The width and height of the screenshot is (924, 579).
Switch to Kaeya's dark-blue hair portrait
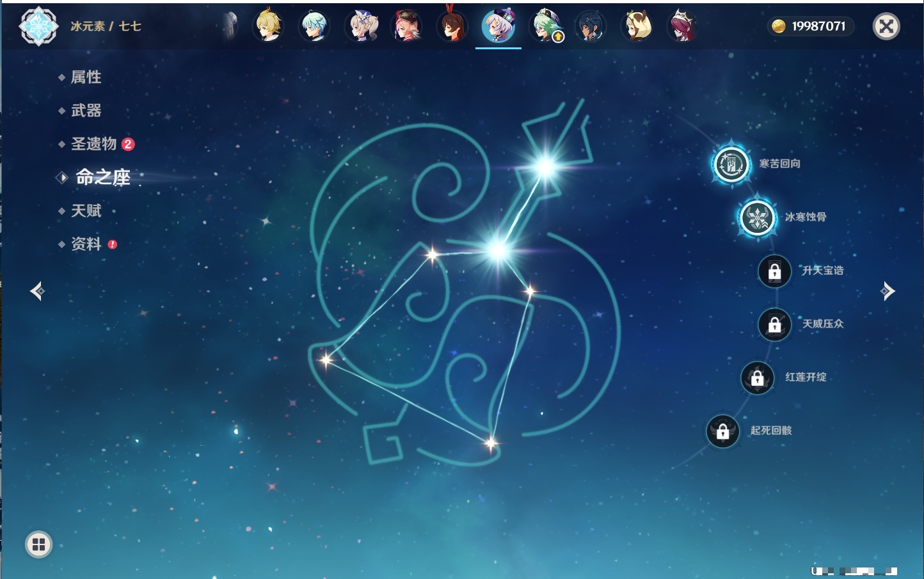coord(591,26)
